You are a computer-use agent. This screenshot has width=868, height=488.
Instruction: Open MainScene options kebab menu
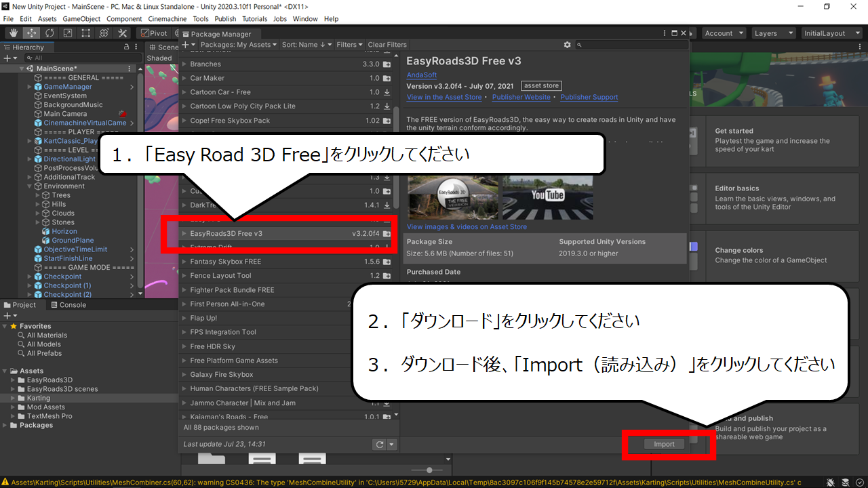[x=130, y=68]
